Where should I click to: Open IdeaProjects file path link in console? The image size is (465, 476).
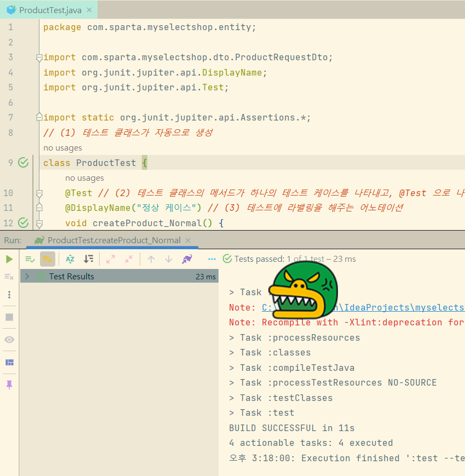point(363,307)
